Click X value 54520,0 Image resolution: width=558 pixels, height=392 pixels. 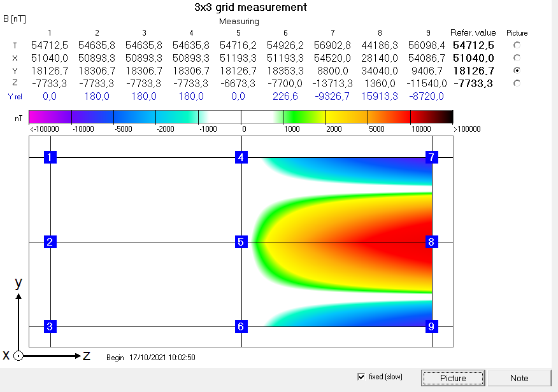click(x=333, y=58)
